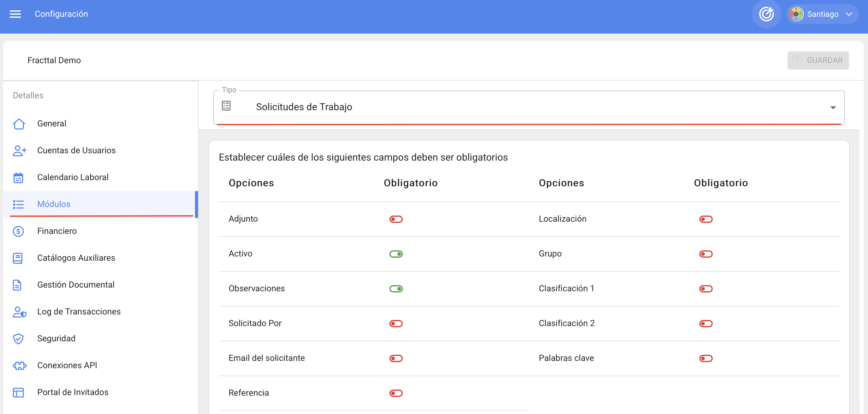
Task: Toggle Email del solicitante as mandatory
Action: coord(396,358)
